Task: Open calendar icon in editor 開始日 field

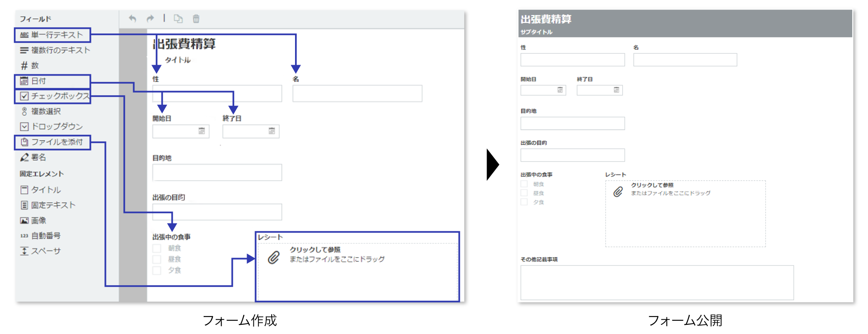Action: coord(202,131)
